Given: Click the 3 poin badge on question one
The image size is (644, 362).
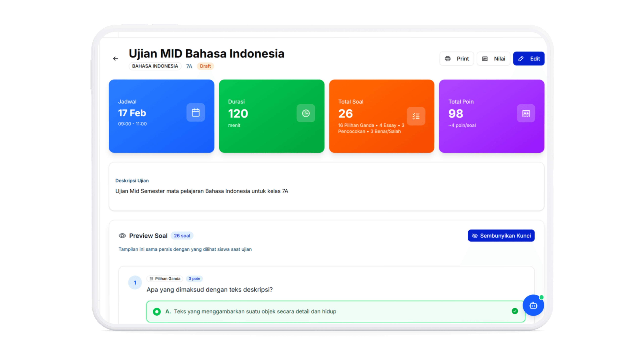Looking at the screenshot, I should (x=194, y=279).
